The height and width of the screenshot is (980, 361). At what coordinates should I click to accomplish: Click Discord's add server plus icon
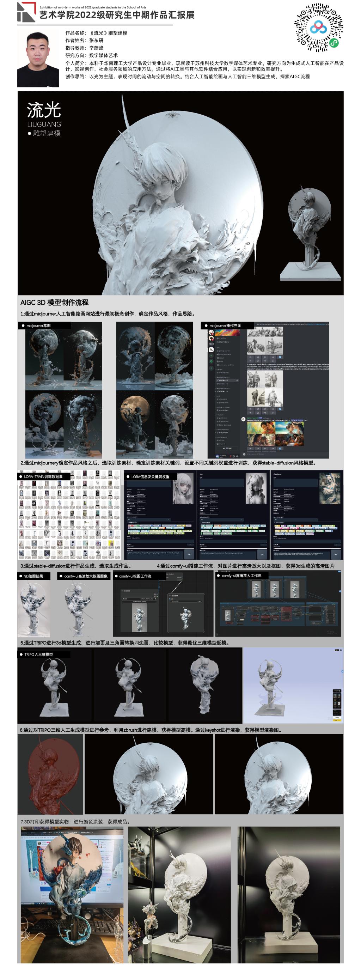211,355
